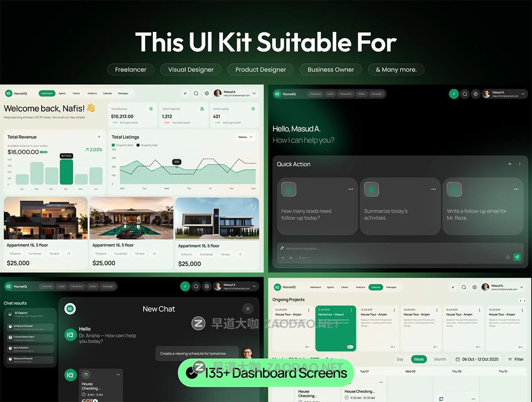Select the Week view toggle
This screenshot has height=402, width=532.
coord(419,359)
